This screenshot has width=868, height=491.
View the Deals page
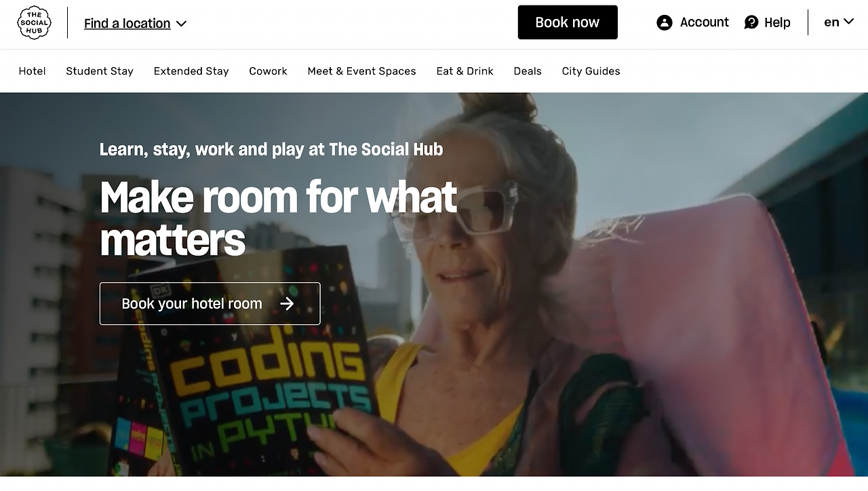tap(528, 71)
